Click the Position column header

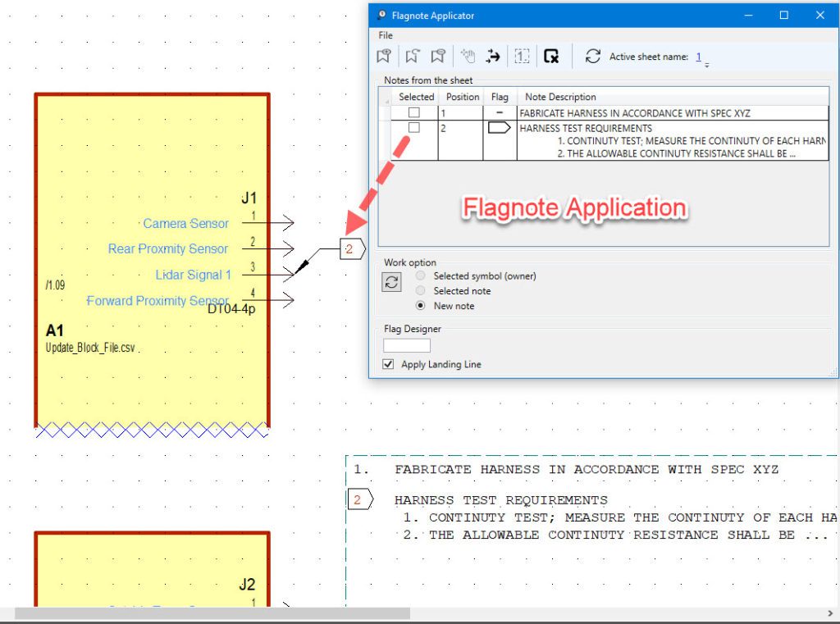[x=463, y=97]
